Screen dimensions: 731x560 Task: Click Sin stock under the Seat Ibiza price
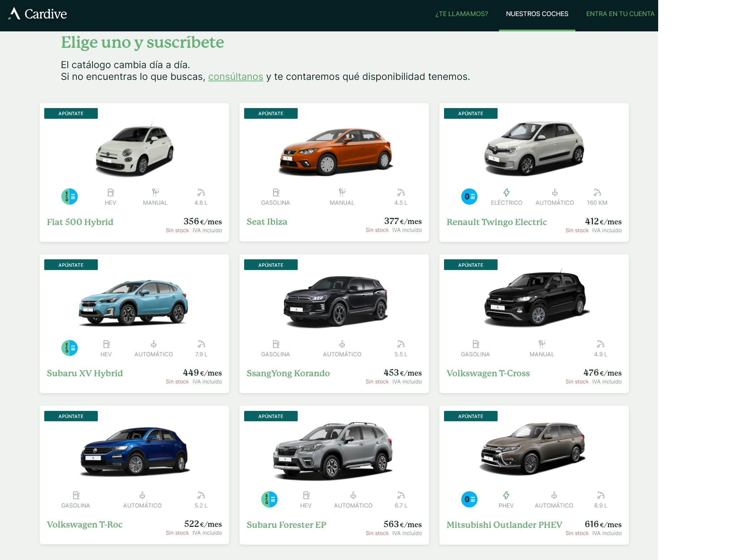point(377,230)
